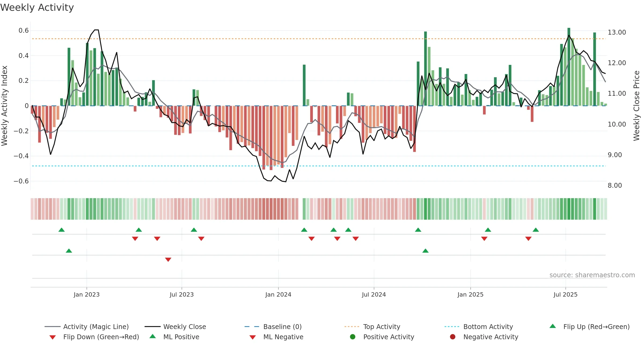Click the −0.6 activity index axis value
This screenshot has width=644, height=362.
(x=21, y=181)
